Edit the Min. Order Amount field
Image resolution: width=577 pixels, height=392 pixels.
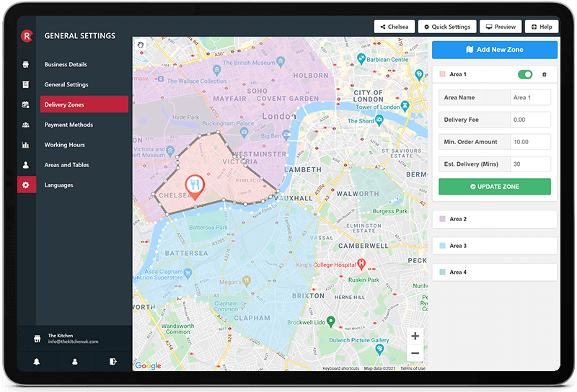coord(530,141)
